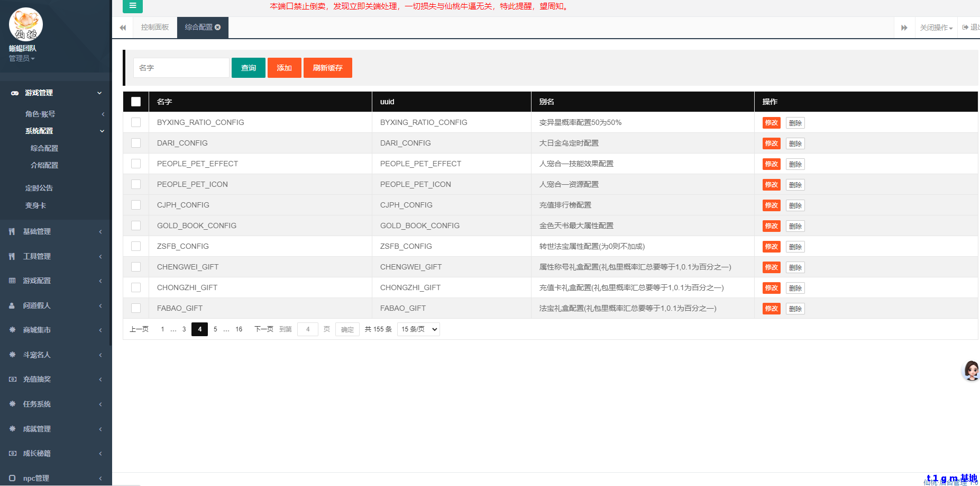980x486 pixels.
Task: Click the 仙桃 logo avatar in sidebar
Action: click(25, 24)
